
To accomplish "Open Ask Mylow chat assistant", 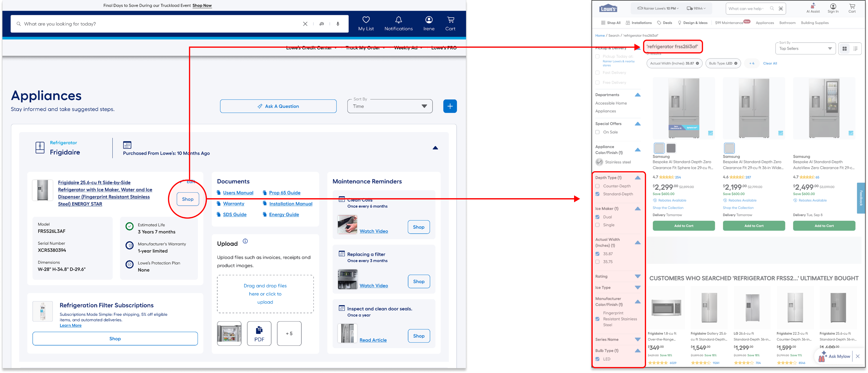I will click(835, 356).
